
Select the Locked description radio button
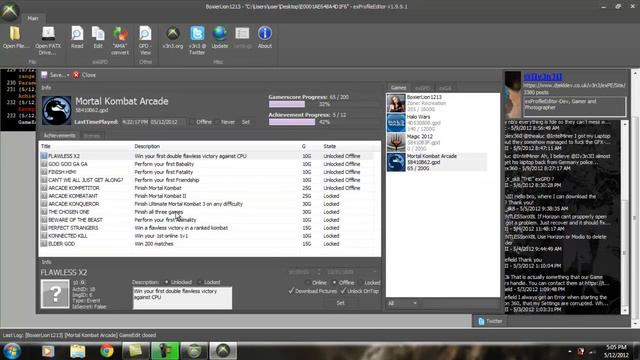200,282
